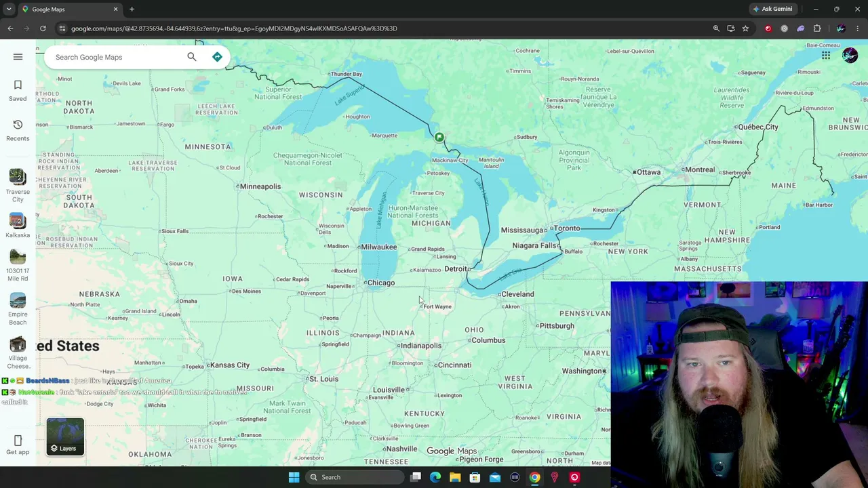Click the Niagara Falls label
Screen dimensions: 868x488
click(534, 245)
